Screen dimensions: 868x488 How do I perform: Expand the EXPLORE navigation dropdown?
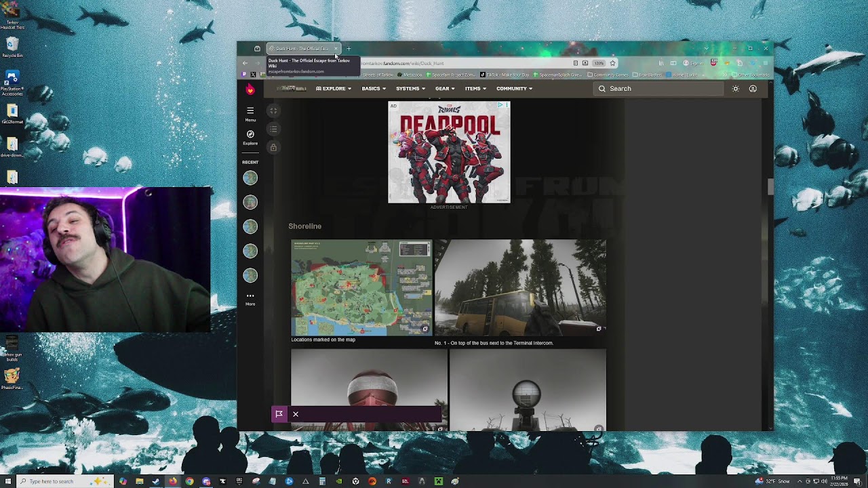pyautogui.click(x=333, y=89)
